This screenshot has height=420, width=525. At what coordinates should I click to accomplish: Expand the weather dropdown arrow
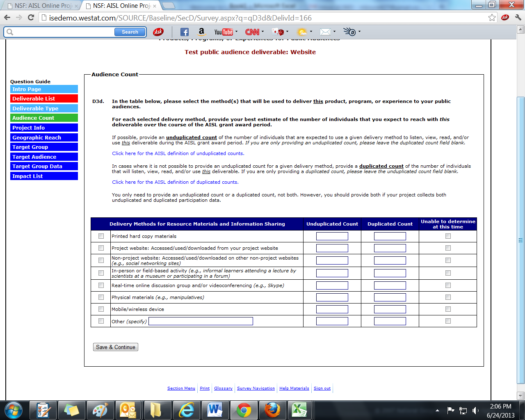[311, 32]
